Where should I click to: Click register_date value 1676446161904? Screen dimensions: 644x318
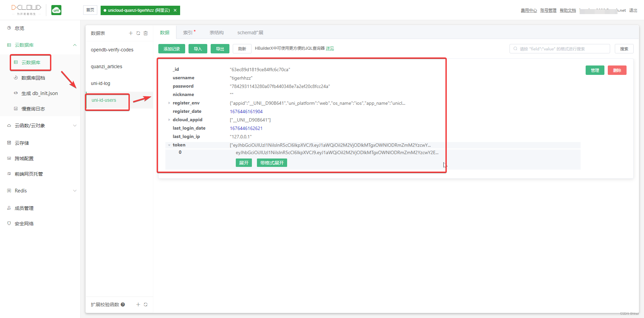pyautogui.click(x=246, y=111)
